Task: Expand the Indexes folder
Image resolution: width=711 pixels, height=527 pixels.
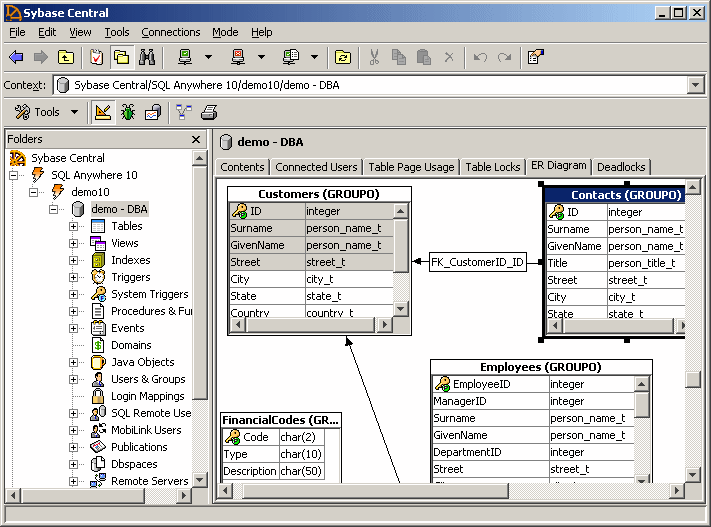Action: coord(73,260)
